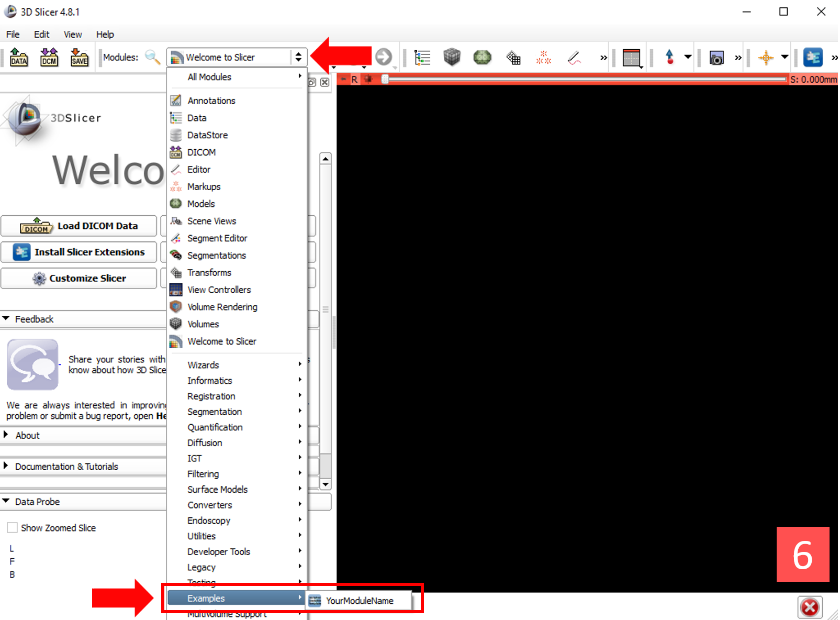840x620 pixels.
Task: Select the Examples category entry
Action: click(237, 598)
